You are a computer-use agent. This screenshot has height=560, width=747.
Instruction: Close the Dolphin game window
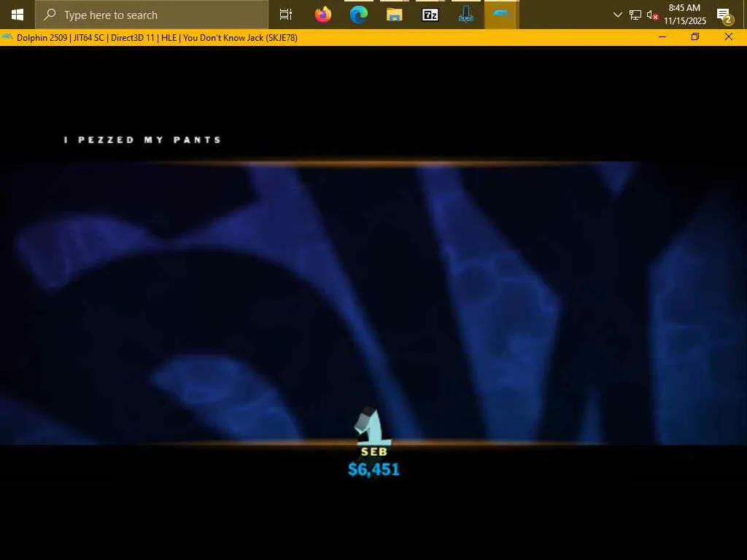[729, 36]
